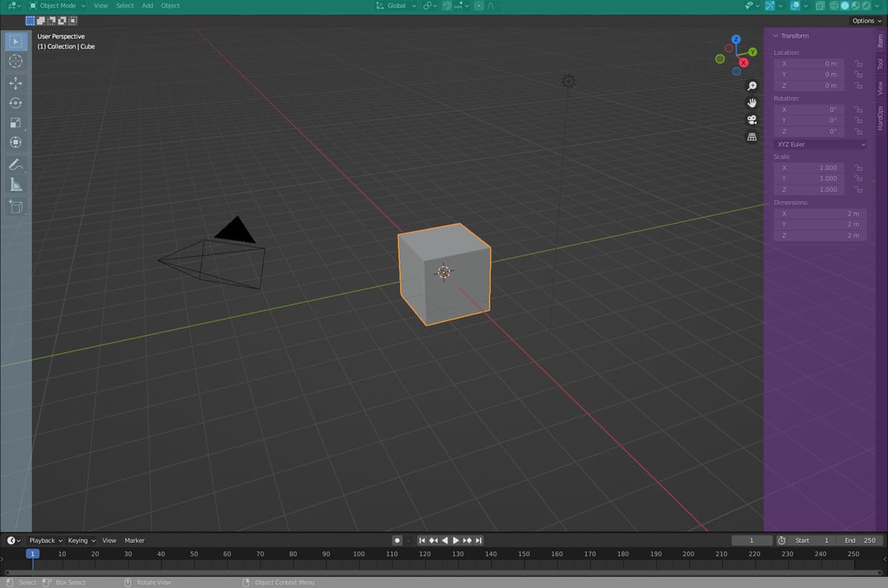Image resolution: width=888 pixels, height=588 pixels.
Task: Switch to rendered shading
Action: (867, 6)
